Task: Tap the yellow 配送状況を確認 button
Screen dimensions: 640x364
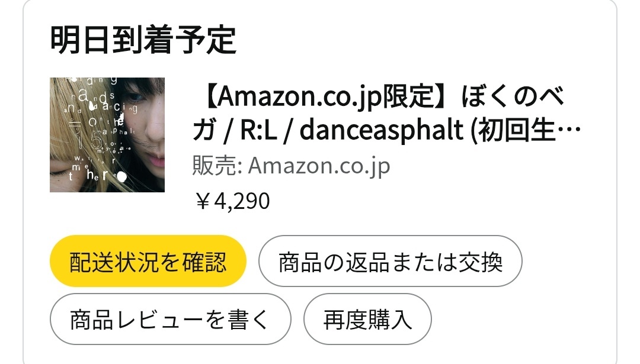Action: click(x=148, y=261)
